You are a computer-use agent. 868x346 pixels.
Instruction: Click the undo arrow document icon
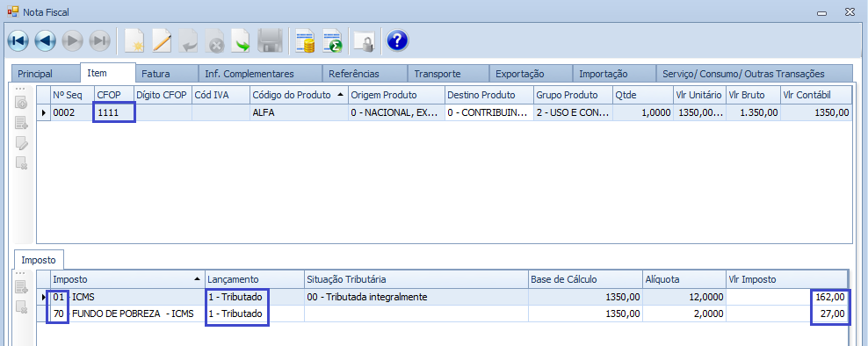pos(189,41)
